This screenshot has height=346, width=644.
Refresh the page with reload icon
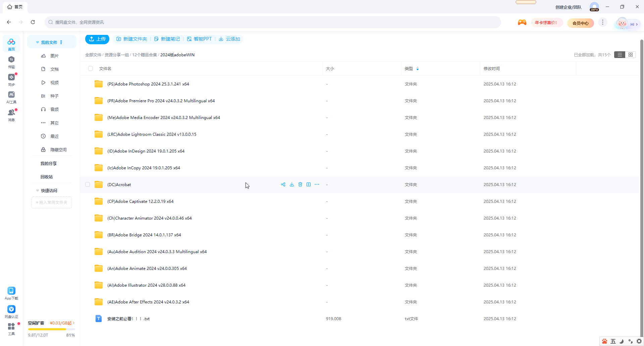pyautogui.click(x=33, y=22)
